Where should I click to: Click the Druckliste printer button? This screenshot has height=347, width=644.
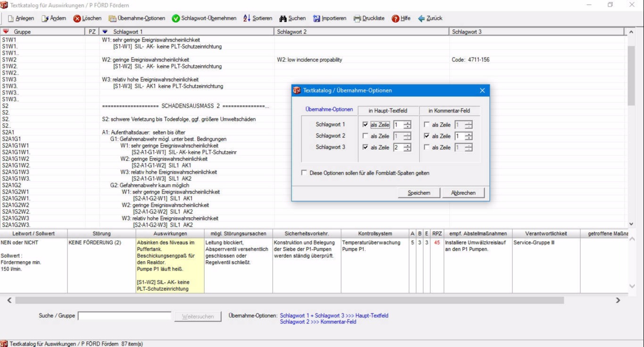pos(369,18)
